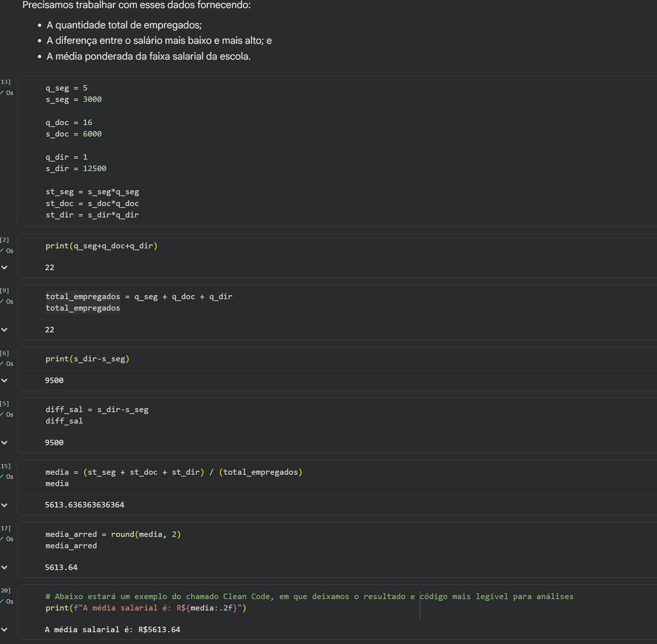This screenshot has height=644, width=657.
Task: Click the success check mark of cell [9]
Action: [x=2, y=301]
